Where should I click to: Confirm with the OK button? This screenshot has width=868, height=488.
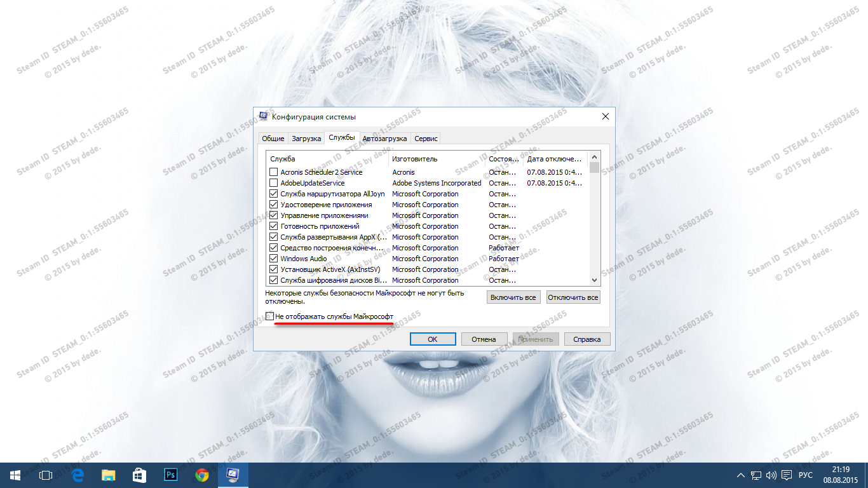click(433, 339)
